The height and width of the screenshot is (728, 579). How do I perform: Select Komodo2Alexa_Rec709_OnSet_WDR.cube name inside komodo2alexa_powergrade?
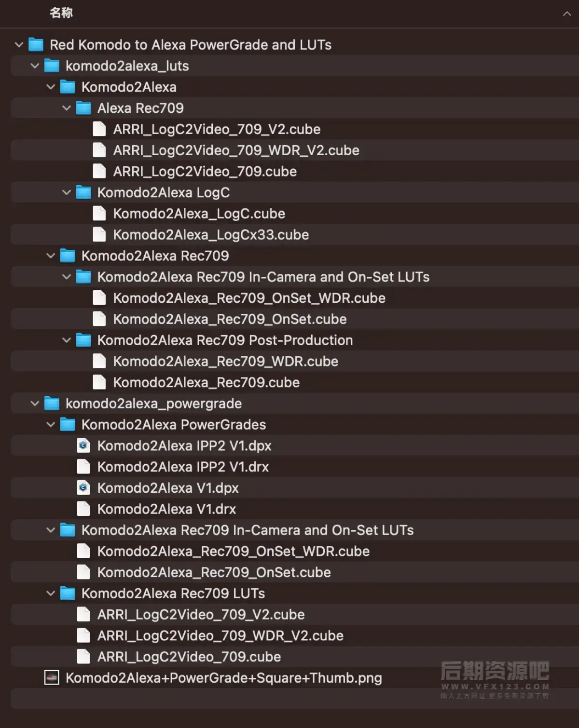pos(234,551)
